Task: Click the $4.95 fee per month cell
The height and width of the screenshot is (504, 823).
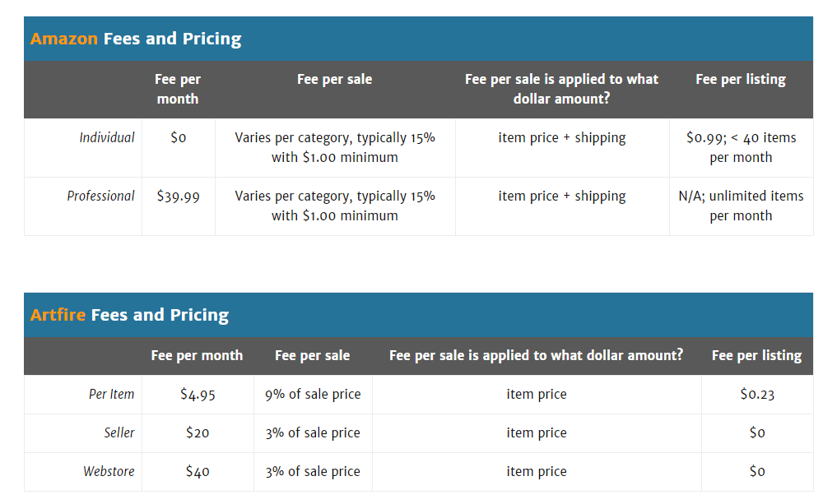Action: click(198, 395)
